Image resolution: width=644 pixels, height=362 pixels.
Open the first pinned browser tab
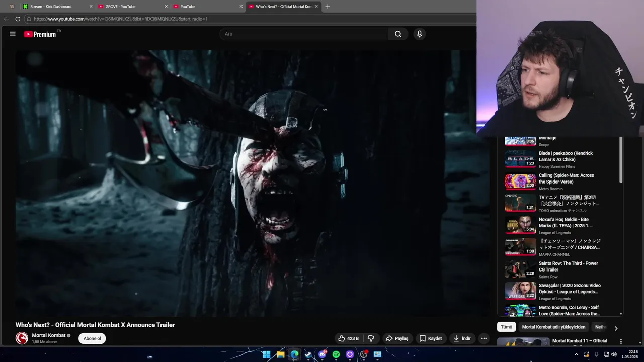tap(12, 7)
